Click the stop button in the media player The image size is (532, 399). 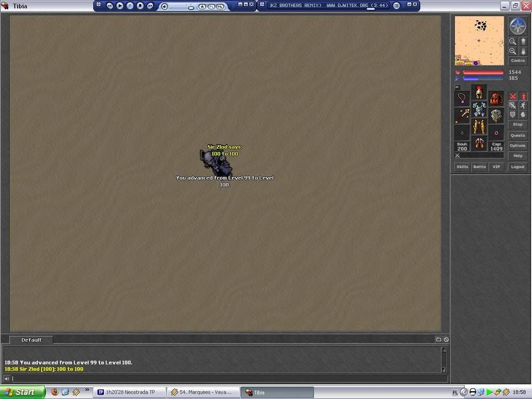coord(140,6)
